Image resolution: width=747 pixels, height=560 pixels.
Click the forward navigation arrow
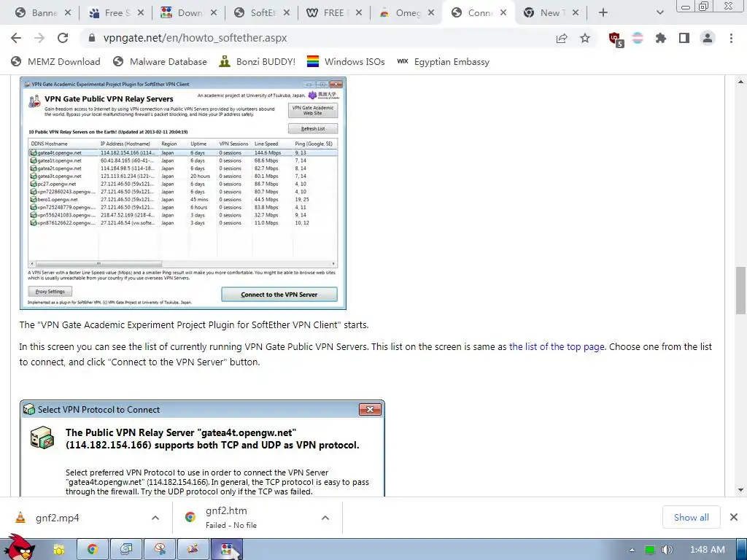[39, 38]
